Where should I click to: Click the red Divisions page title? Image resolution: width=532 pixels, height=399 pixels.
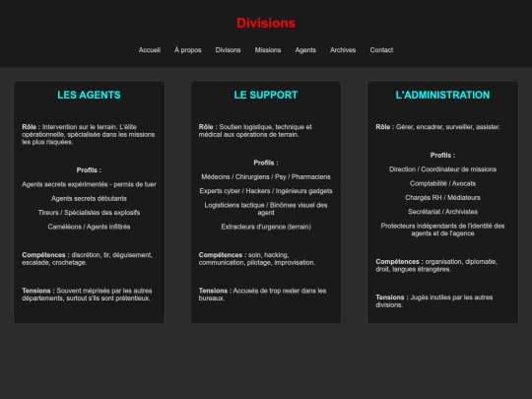click(x=266, y=23)
